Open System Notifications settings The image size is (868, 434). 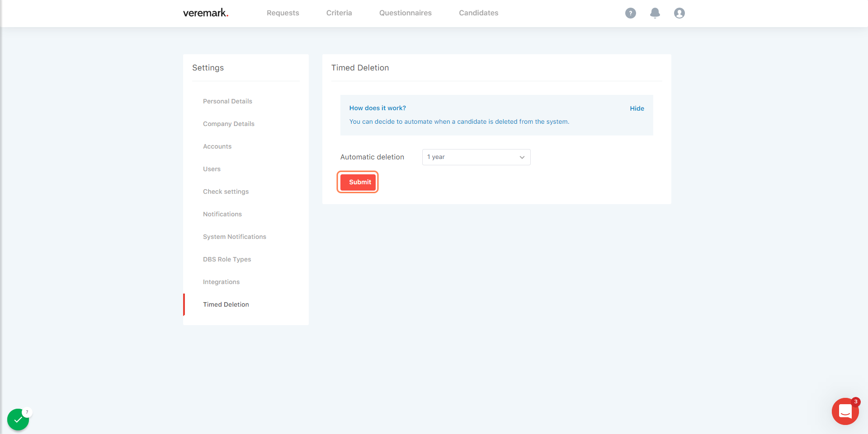(235, 237)
